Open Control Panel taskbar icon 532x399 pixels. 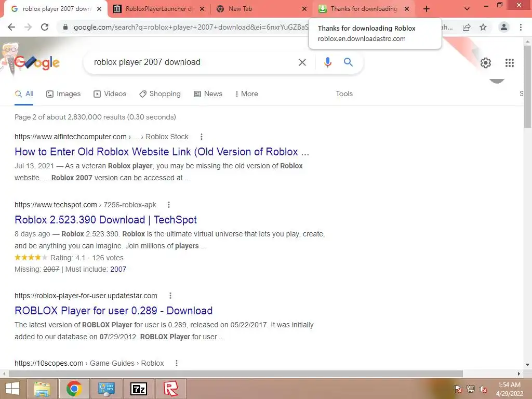click(106, 389)
